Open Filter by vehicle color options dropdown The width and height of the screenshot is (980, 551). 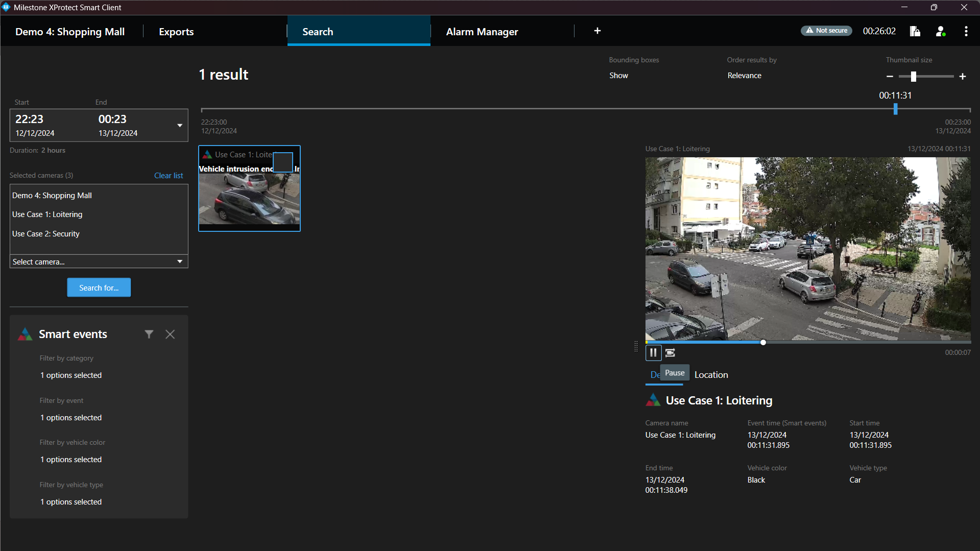click(x=71, y=460)
